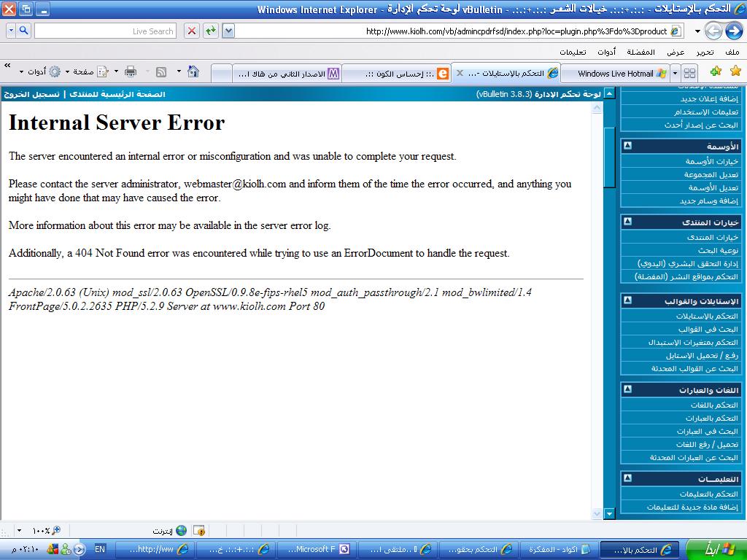Switch to the إحساس الكون tab

click(x=396, y=74)
